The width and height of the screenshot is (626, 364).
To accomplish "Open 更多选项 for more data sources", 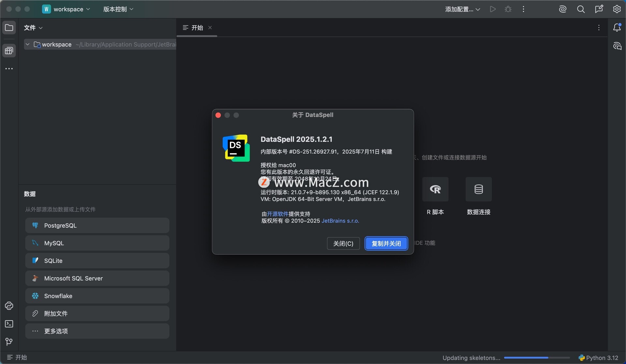I will [97, 331].
